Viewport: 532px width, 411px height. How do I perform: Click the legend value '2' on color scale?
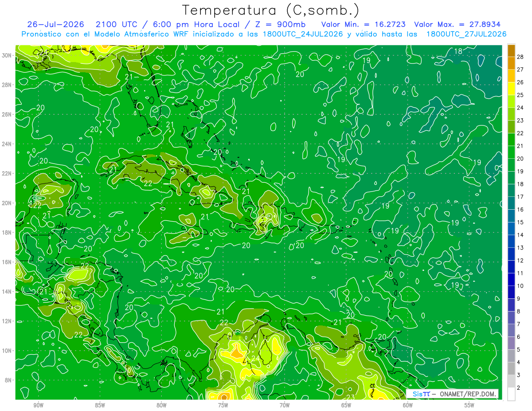tap(519, 388)
